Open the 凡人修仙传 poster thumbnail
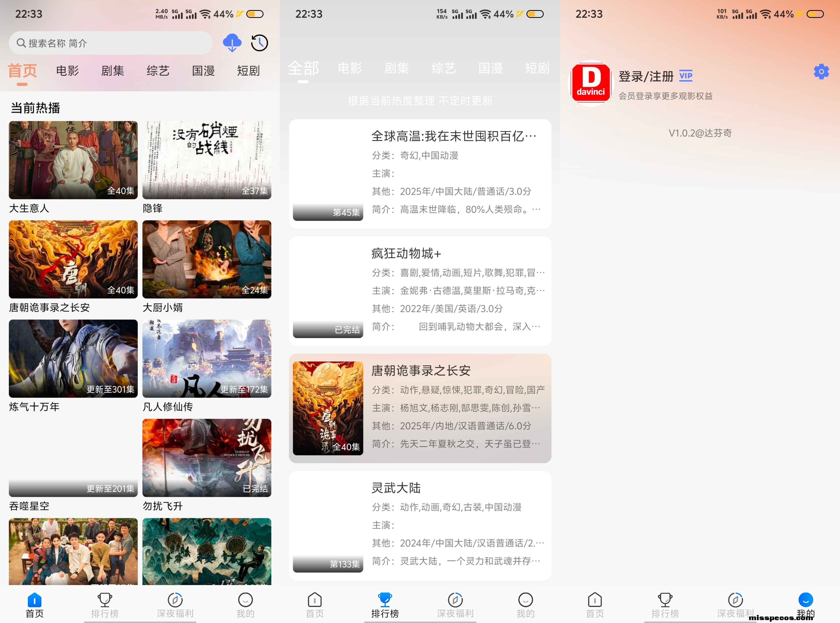 [x=206, y=358]
